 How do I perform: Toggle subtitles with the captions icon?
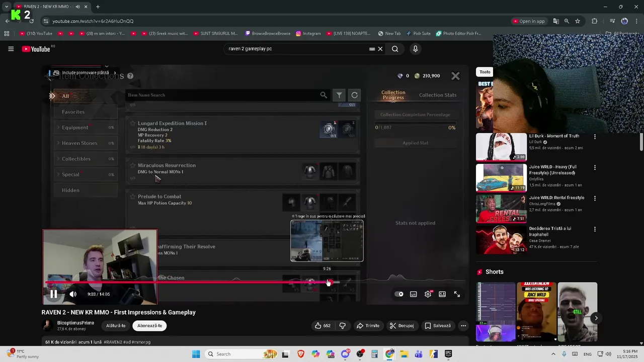click(x=414, y=294)
